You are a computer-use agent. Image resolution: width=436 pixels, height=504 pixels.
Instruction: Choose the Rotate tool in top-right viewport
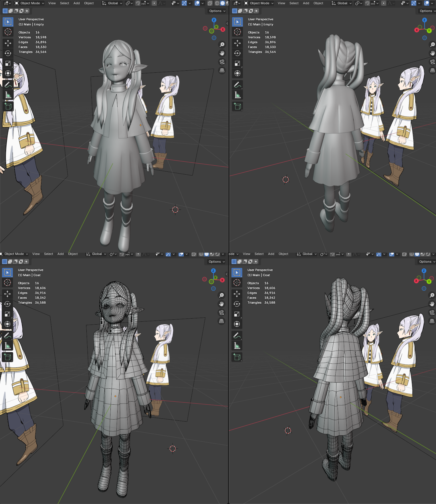point(237,53)
